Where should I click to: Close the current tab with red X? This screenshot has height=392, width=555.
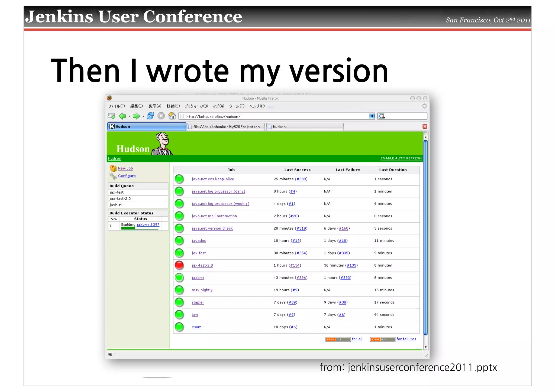(425, 126)
